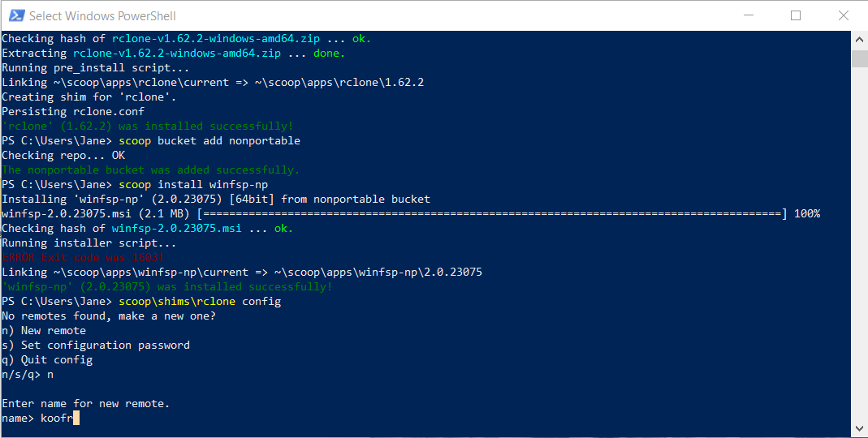Click the 'scoop\shims\rclone config' command
Viewport: 868px width, 438px height.
(200, 302)
